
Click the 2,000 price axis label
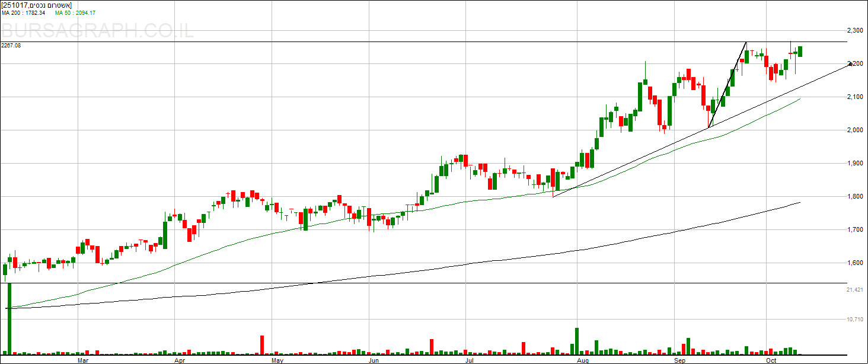pyautogui.click(x=854, y=130)
